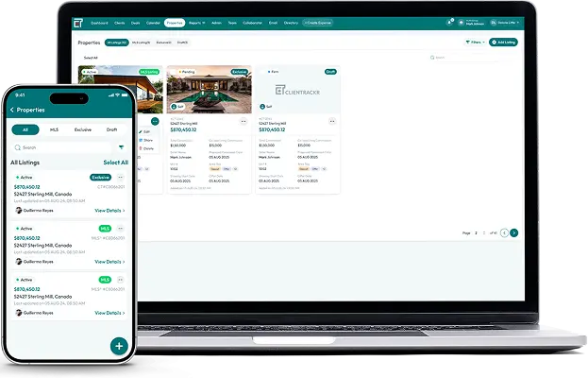The height and width of the screenshot is (378, 588).
Task: Select Draft tab on laptop
Action: [182, 43]
